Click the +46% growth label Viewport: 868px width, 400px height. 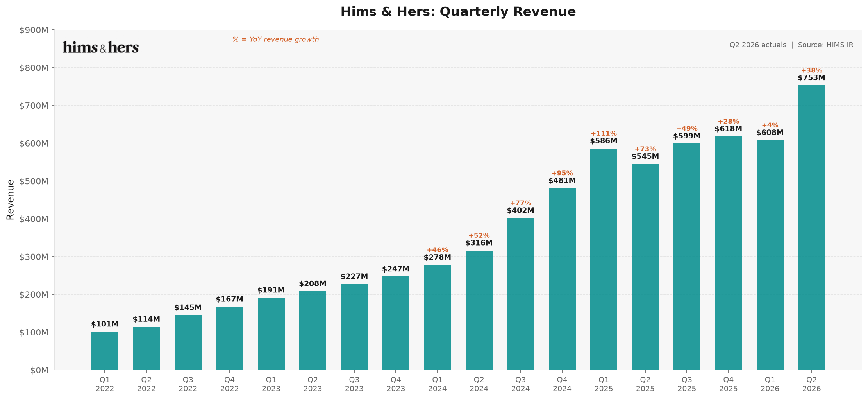[438, 250]
